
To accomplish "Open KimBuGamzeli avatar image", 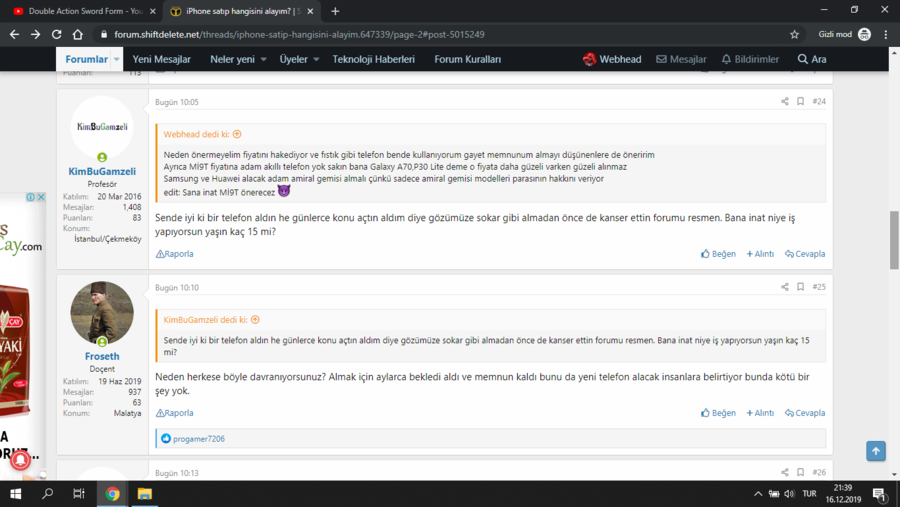I will pyautogui.click(x=102, y=127).
